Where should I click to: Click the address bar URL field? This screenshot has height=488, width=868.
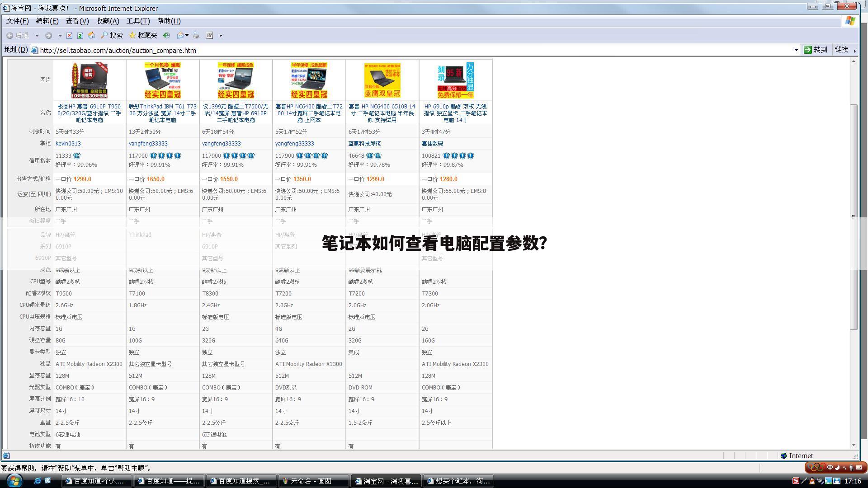(415, 50)
